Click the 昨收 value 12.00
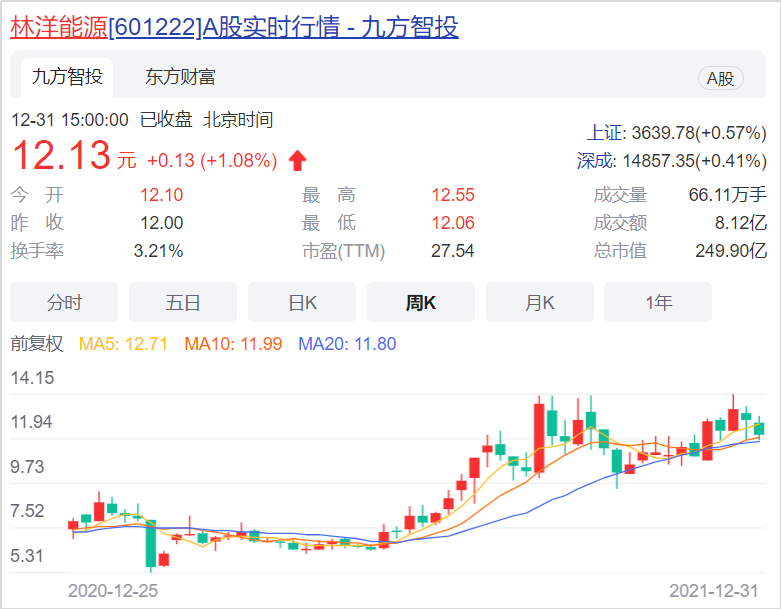 point(161,223)
